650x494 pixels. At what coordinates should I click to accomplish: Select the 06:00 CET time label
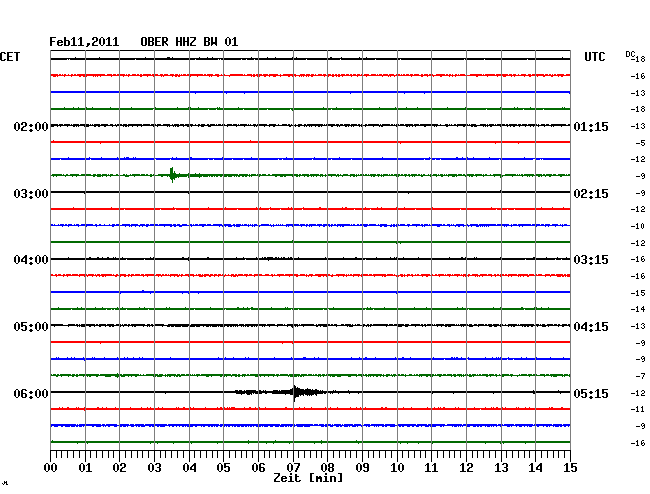point(31,393)
